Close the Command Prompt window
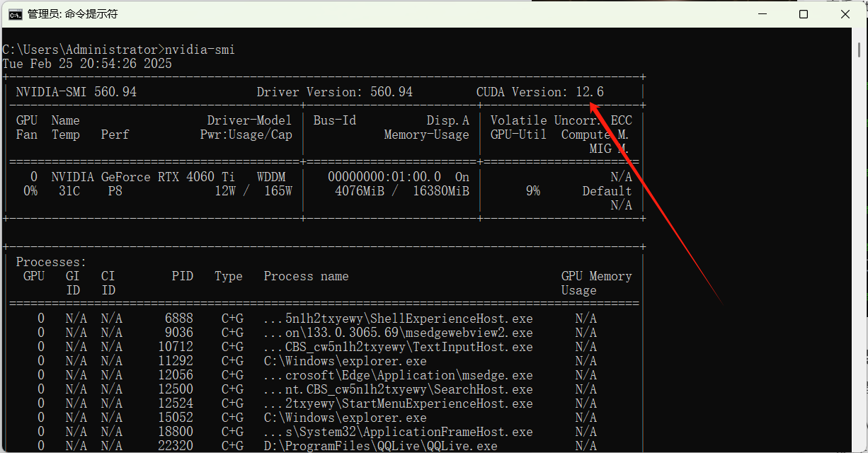Screen dimensions: 868x453 pos(845,14)
